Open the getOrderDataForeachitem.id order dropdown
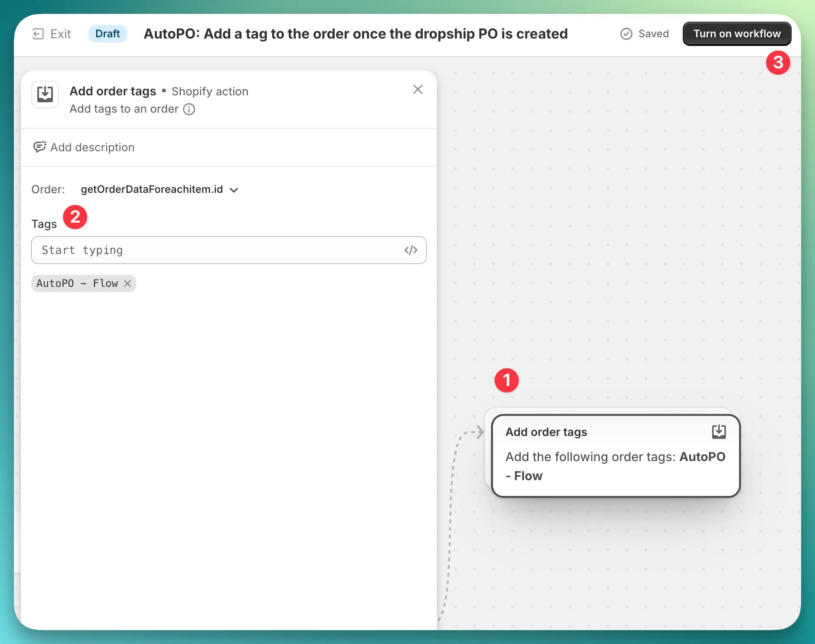Image resolution: width=815 pixels, height=644 pixels. pos(152,189)
